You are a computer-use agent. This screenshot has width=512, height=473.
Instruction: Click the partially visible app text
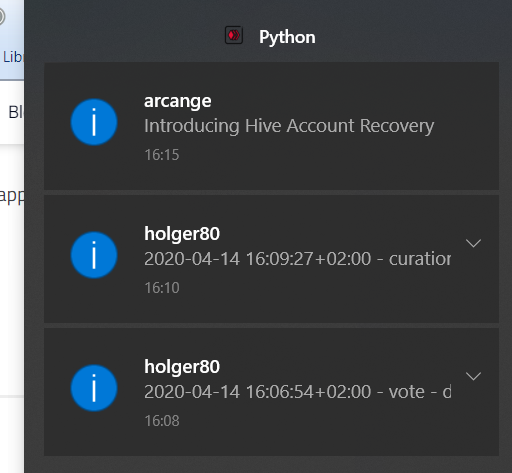pos(12,196)
